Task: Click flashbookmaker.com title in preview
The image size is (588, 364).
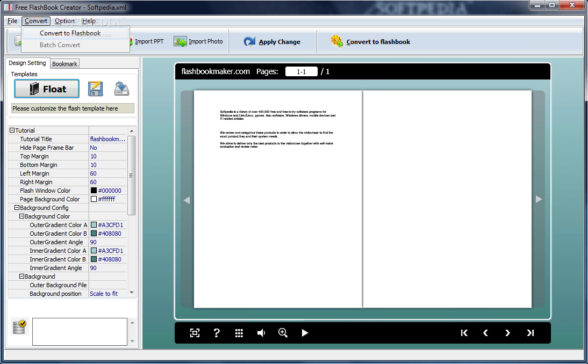Action: click(215, 71)
